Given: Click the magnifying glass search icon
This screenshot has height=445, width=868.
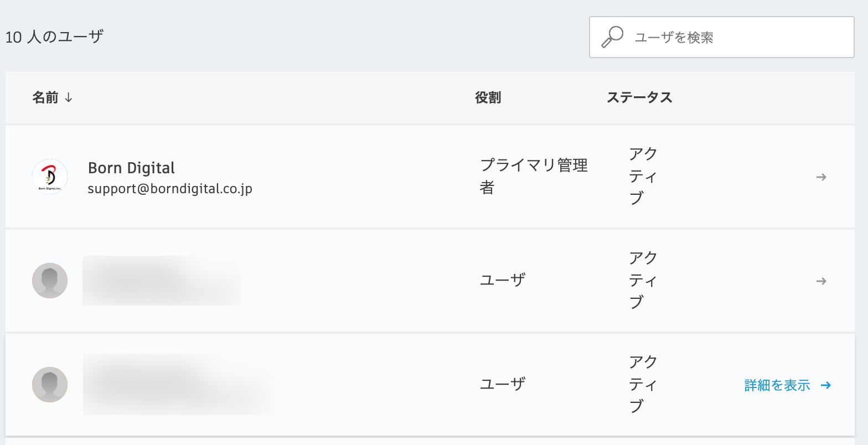Looking at the screenshot, I should pyautogui.click(x=612, y=37).
